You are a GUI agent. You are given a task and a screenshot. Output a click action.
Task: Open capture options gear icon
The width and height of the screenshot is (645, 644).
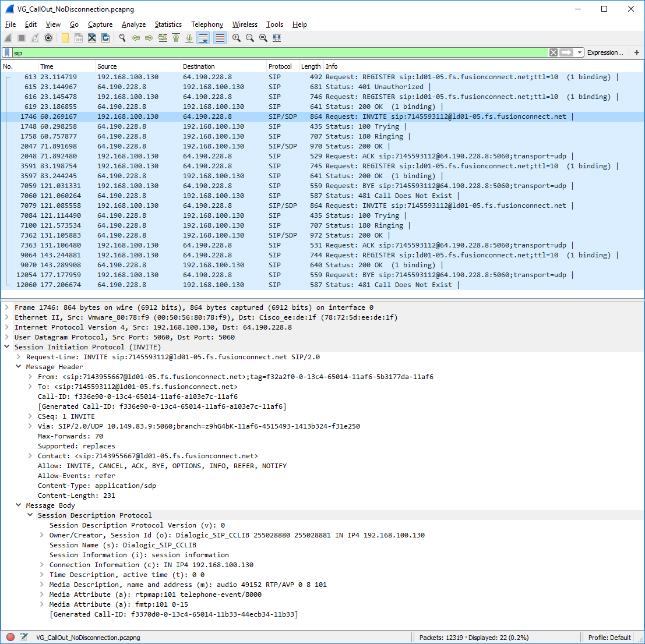tap(48, 38)
